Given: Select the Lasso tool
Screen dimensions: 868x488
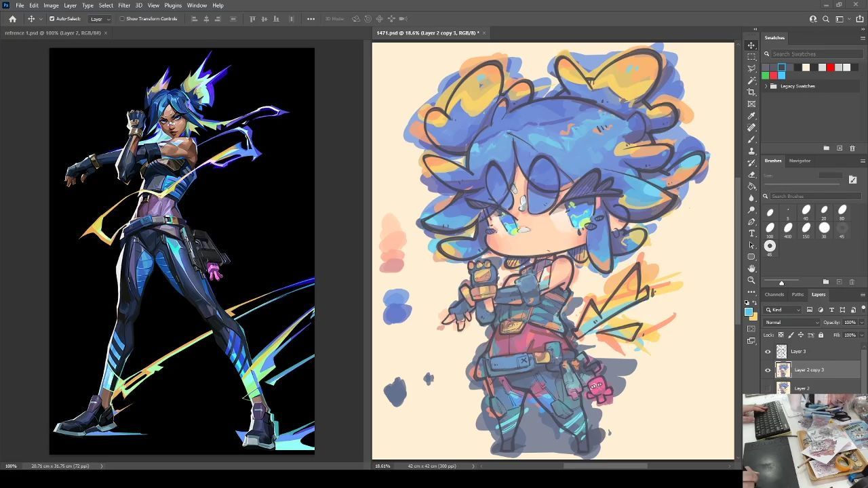Looking at the screenshot, I should click(x=751, y=68).
